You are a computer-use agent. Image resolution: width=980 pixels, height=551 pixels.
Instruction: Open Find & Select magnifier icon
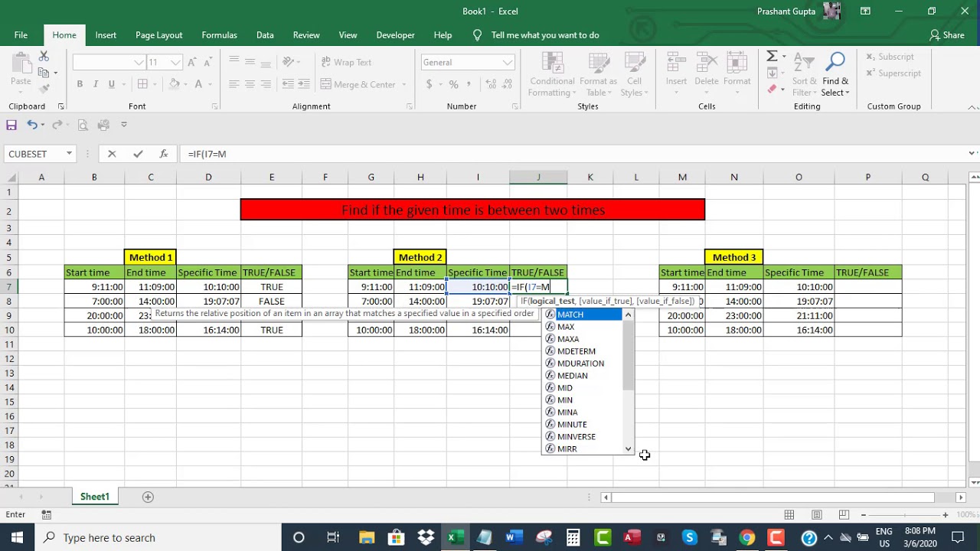(835, 62)
